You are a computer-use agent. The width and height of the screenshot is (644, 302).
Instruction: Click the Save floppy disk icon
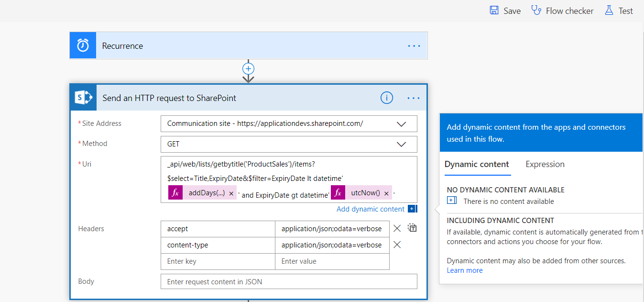coord(494,11)
